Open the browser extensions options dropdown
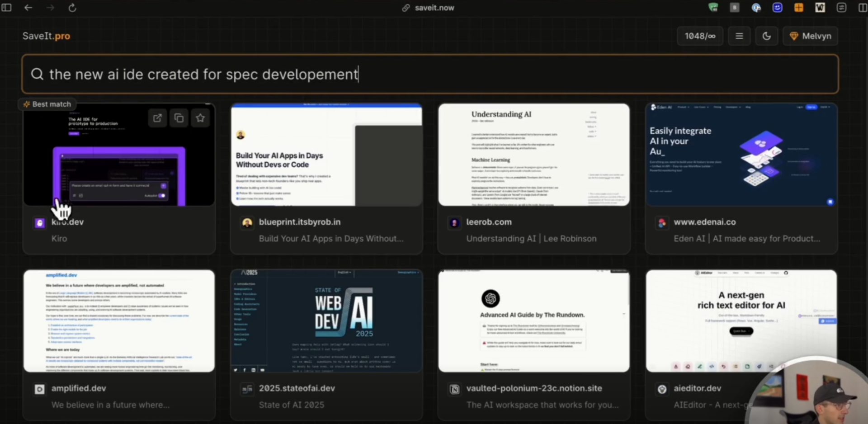868x424 pixels. coord(842,8)
